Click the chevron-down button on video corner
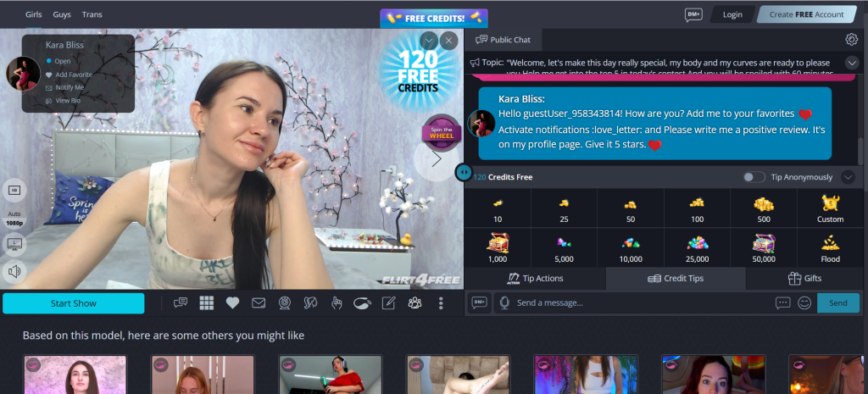The image size is (868, 394). 429,41
